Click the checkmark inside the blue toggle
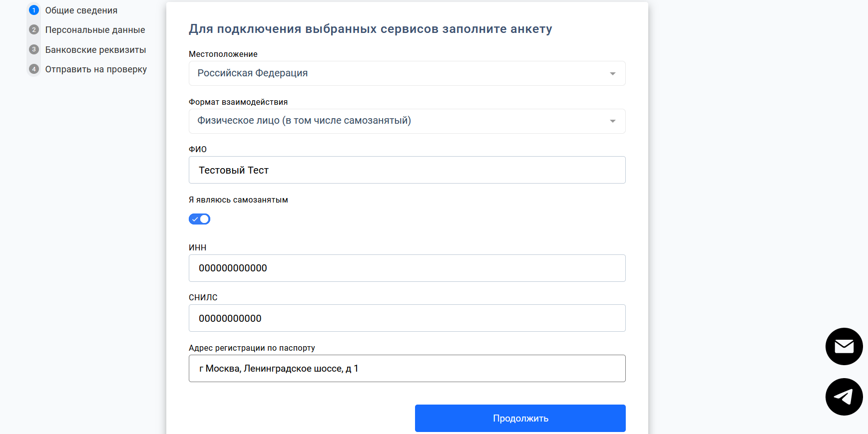This screenshot has width=868, height=434. [x=195, y=218]
